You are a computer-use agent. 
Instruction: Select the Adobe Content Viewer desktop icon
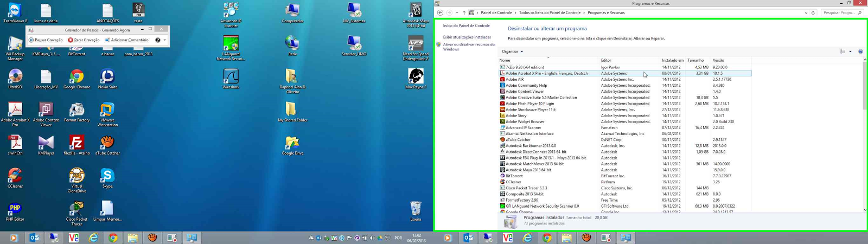coord(46,115)
